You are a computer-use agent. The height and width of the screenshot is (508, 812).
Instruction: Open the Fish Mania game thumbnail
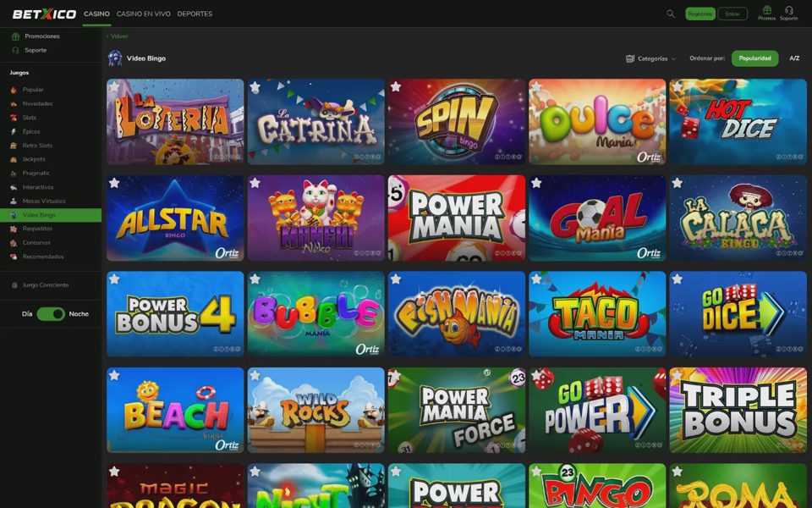456,314
